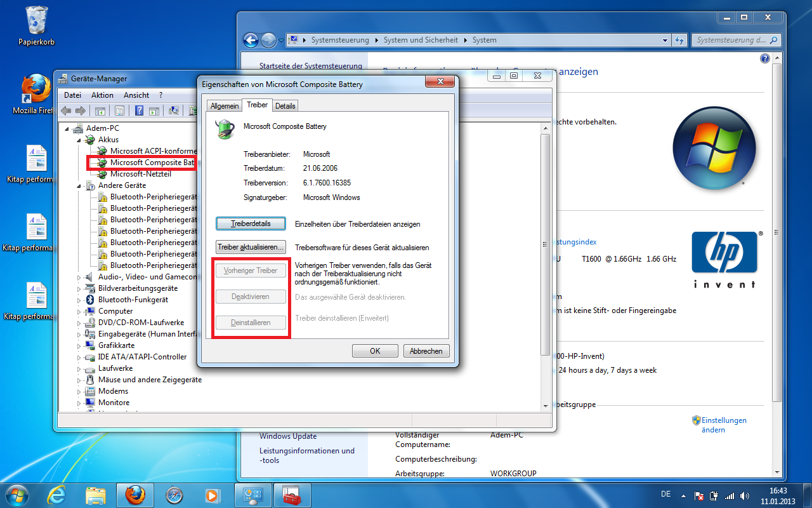The width and height of the screenshot is (812, 508).
Task: Click the Safari compass icon in taskbar
Action: coord(174,494)
